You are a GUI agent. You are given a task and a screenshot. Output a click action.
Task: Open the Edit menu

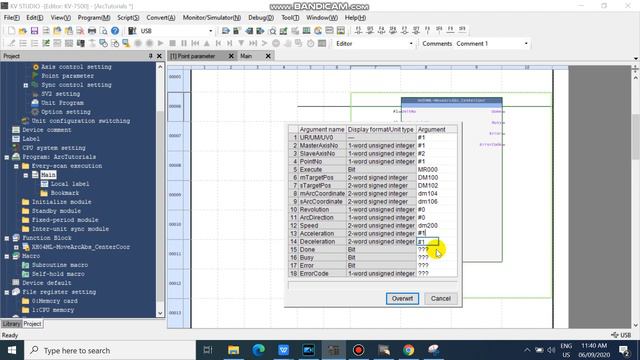[x=34, y=18]
